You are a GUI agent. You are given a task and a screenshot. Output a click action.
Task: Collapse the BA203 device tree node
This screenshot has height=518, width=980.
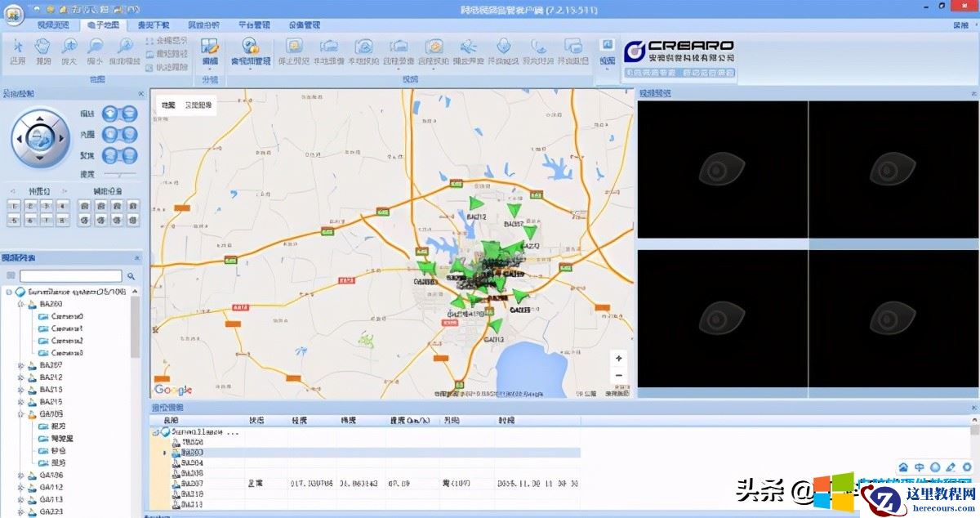click(x=20, y=304)
